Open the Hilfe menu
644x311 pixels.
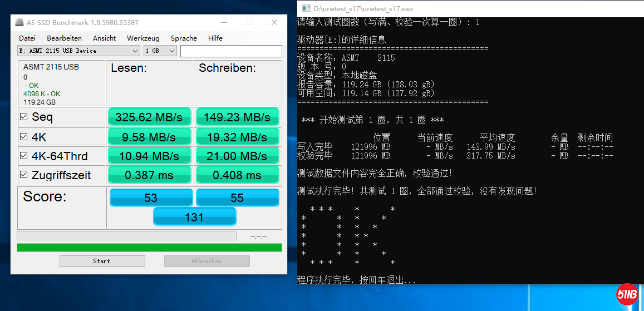(215, 38)
